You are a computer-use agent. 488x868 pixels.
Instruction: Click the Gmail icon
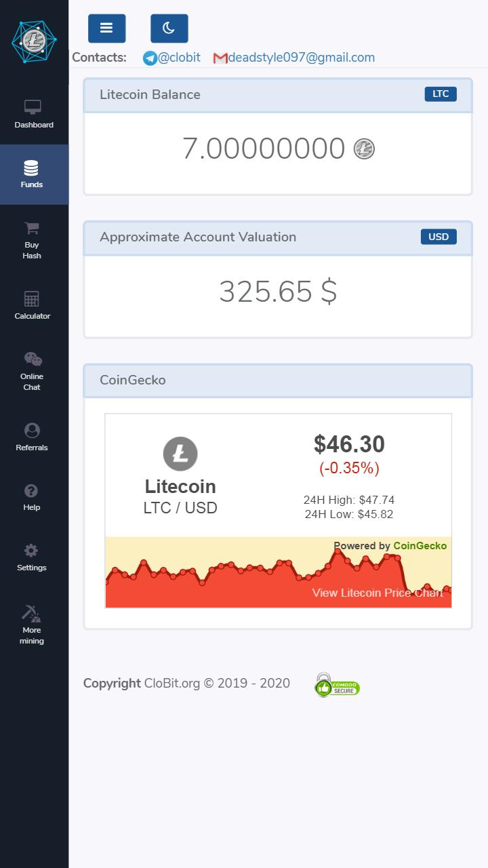[x=220, y=58]
